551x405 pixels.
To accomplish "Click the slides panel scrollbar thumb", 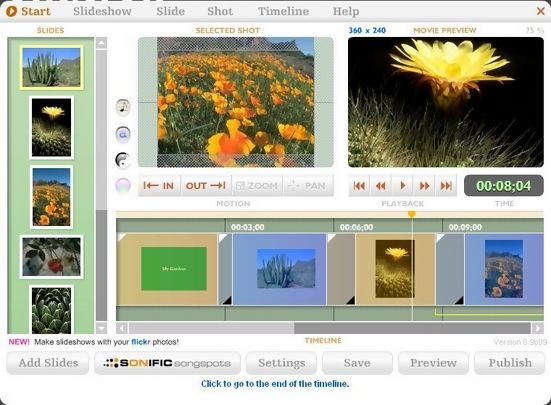I will 102,130.
